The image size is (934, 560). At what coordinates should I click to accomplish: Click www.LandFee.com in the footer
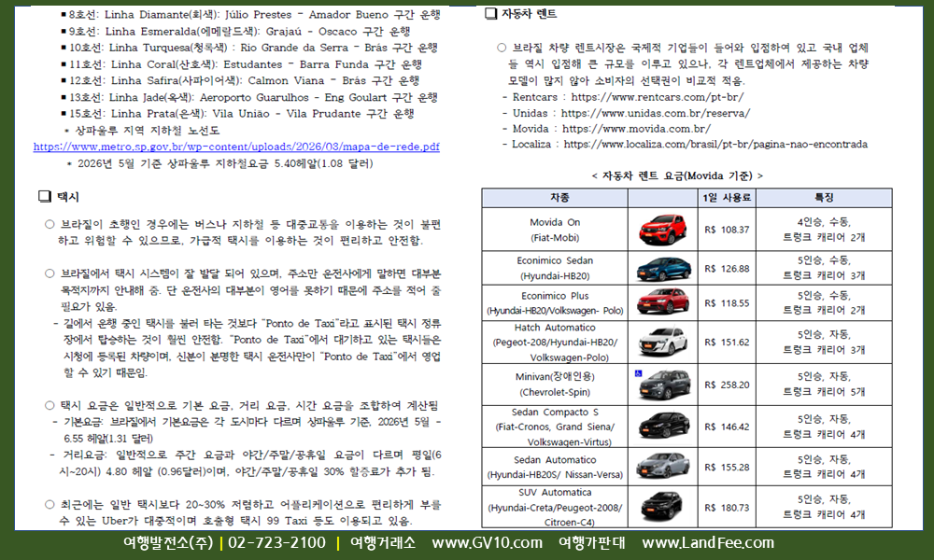tap(708, 543)
